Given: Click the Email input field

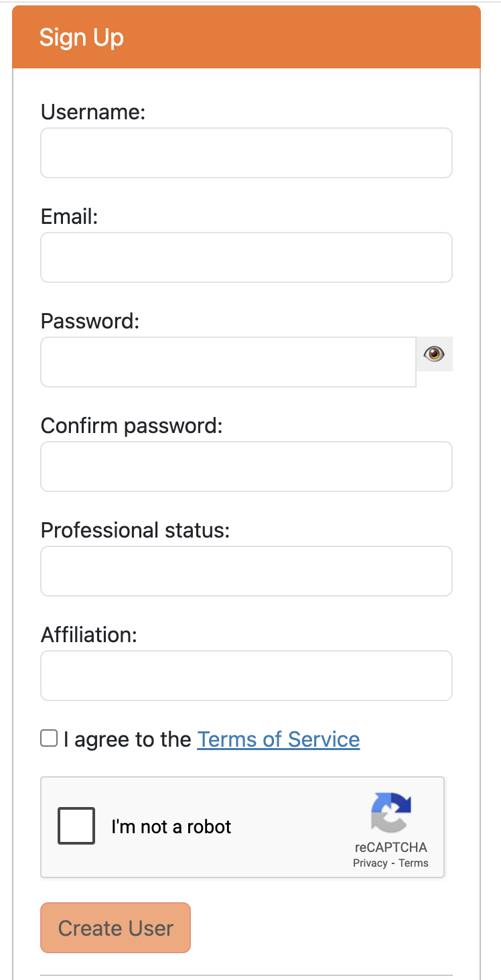Looking at the screenshot, I should click(x=246, y=257).
